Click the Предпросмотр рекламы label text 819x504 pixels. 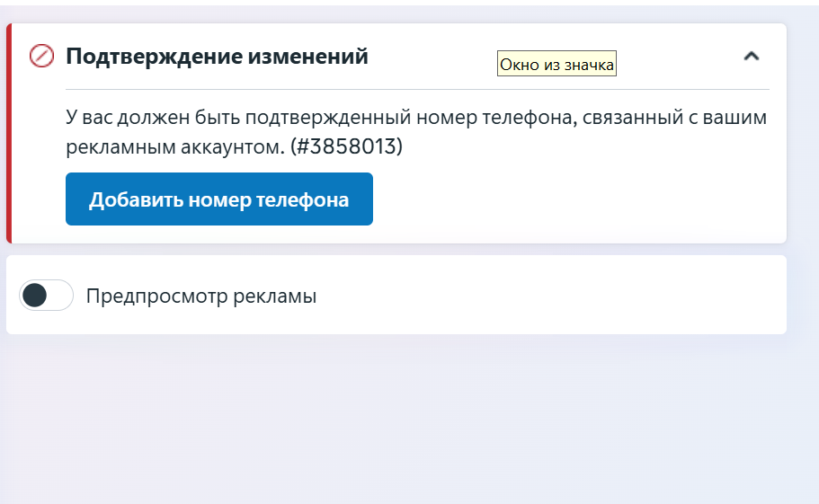[x=200, y=296]
